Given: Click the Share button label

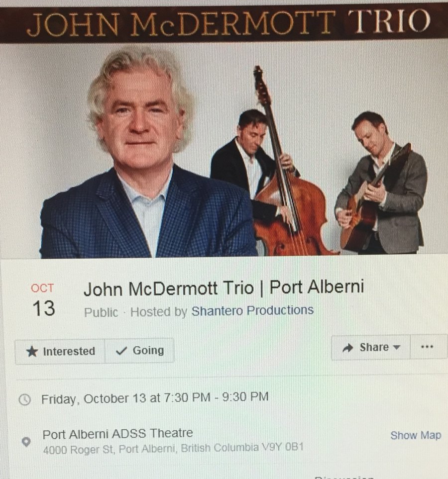Looking at the screenshot, I should click(374, 347).
